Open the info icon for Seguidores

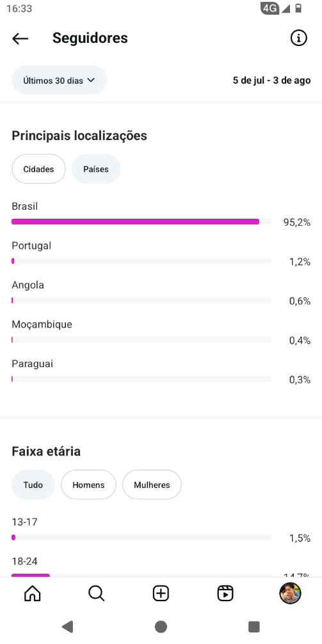298,38
